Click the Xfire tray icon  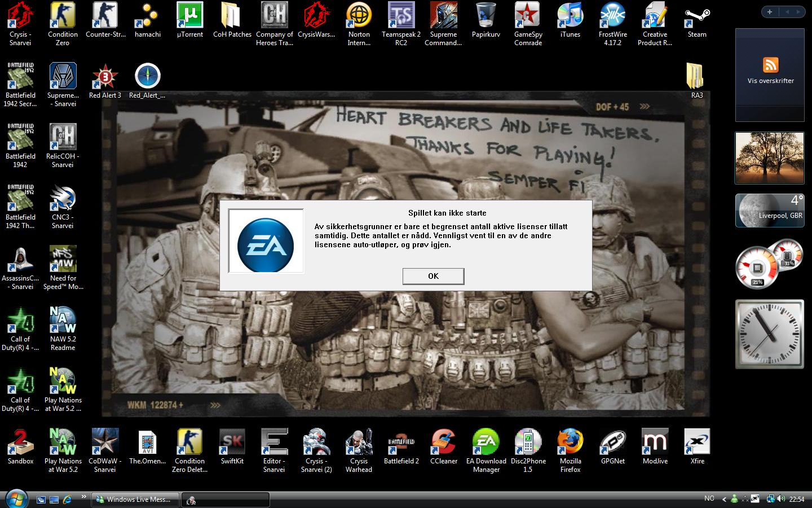[755, 499]
